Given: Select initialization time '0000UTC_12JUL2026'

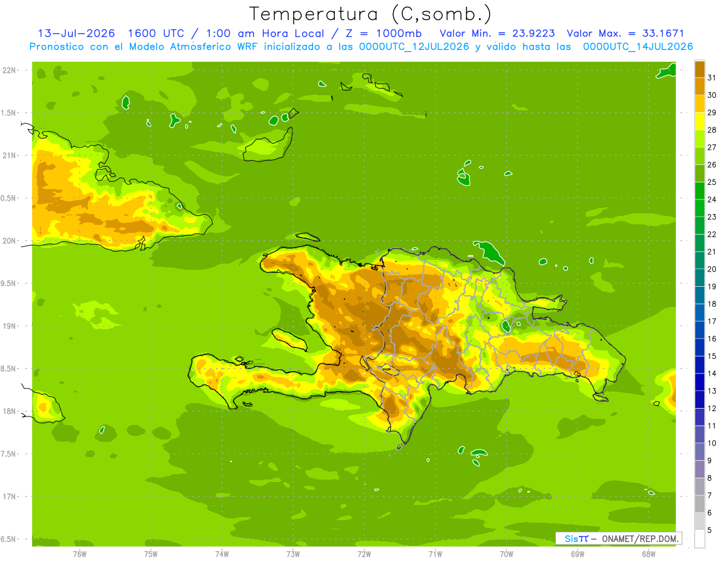Looking at the screenshot, I should (x=414, y=47).
